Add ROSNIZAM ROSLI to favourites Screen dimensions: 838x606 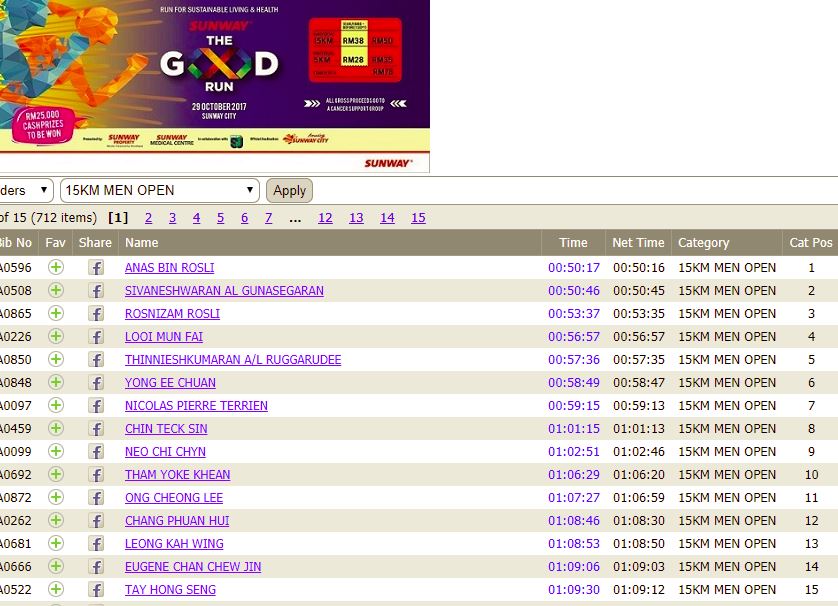pyautogui.click(x=56, y=313)
